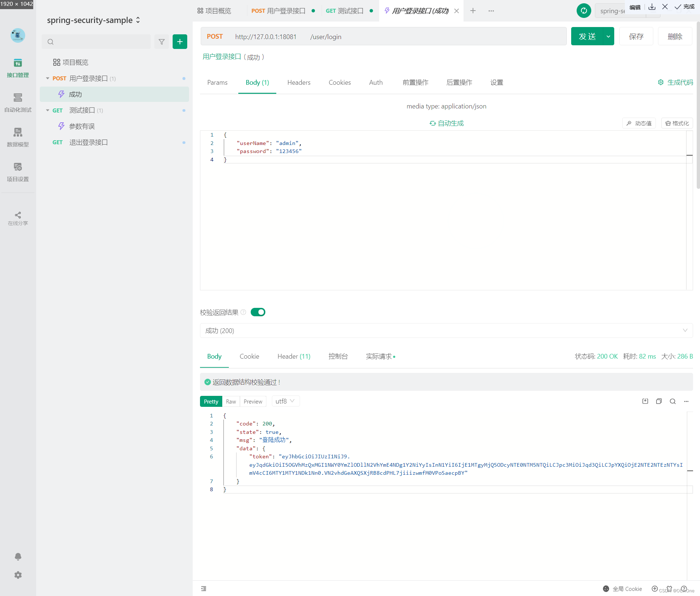Open the 成功 (200) response dropdown
The width and height of the screenshot is (700, 596).
pos(446,331)
